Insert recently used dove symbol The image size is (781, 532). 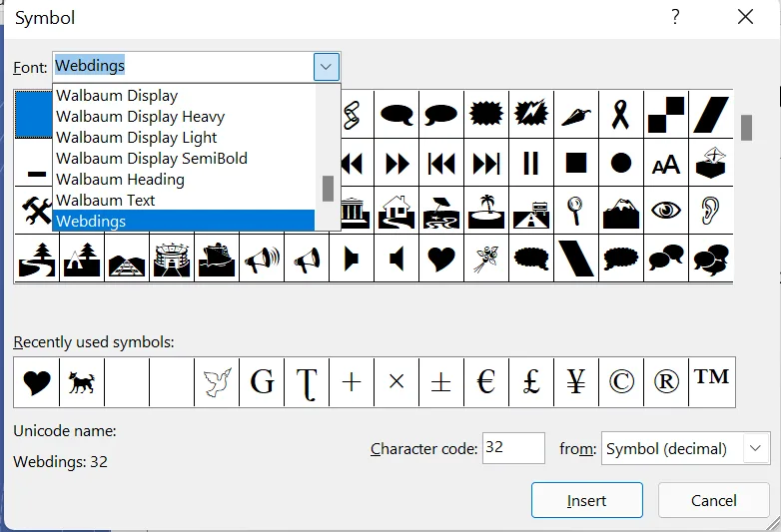coord(217,382)
